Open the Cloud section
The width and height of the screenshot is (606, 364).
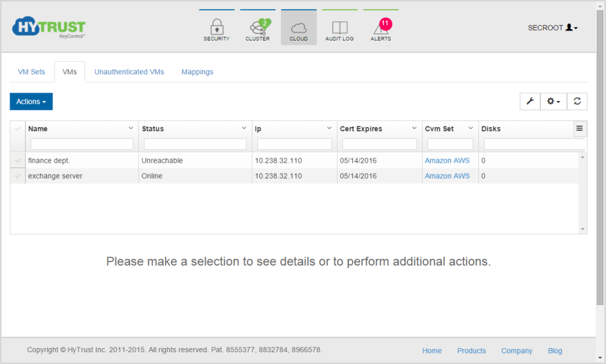[x=299, y=28]
